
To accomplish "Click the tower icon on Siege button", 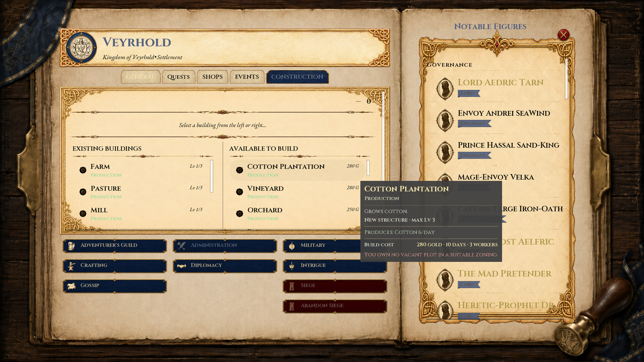I will (291, 286).
